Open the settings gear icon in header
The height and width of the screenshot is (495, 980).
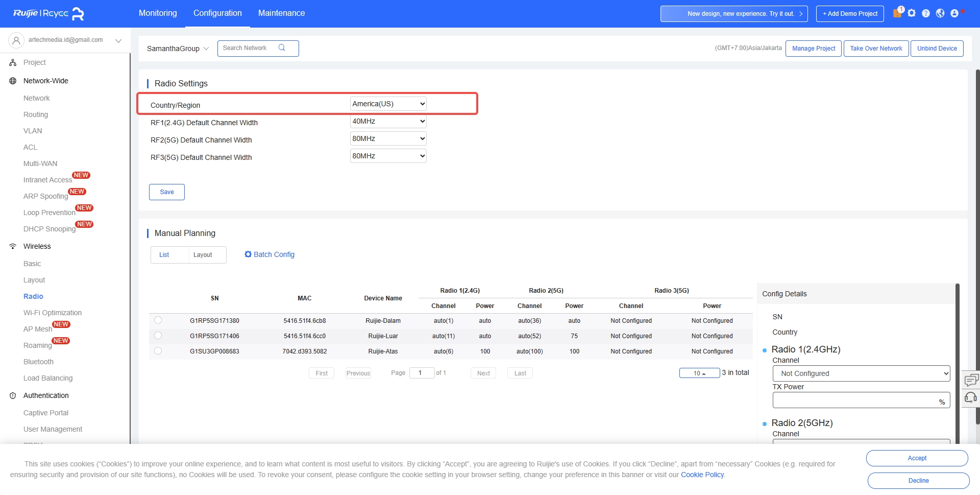[912, 13]
